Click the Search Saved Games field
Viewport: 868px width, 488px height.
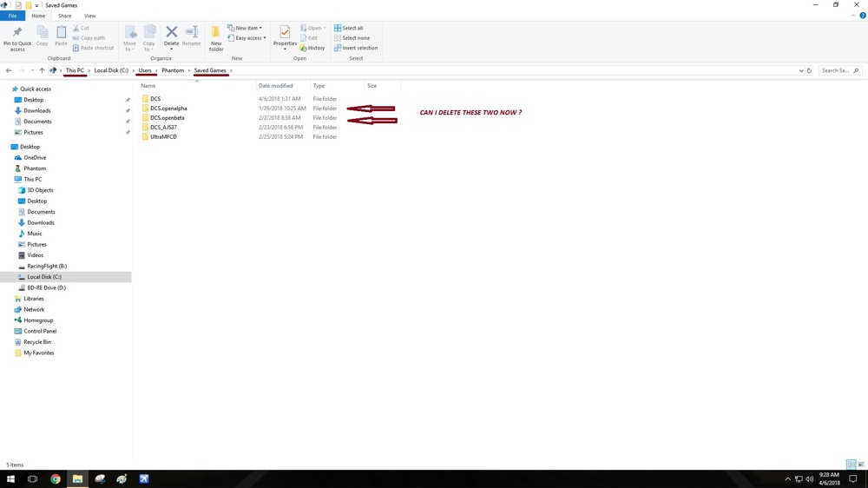click(x=839, y=70)
